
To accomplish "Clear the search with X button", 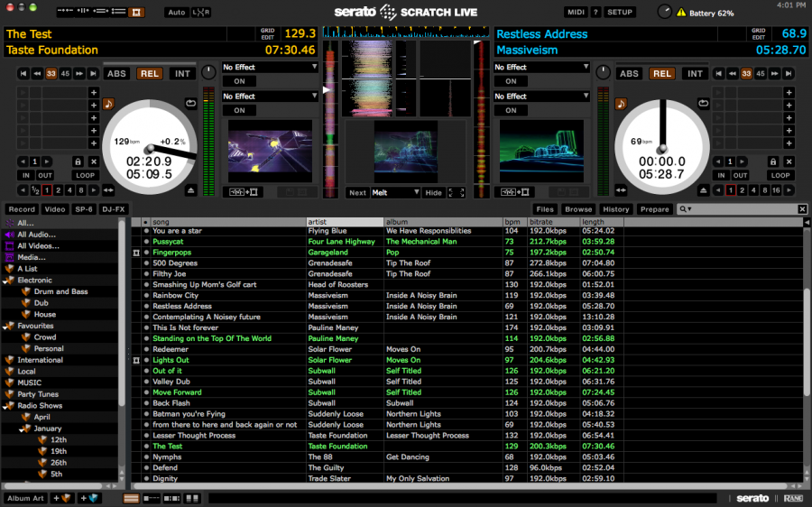I will point(802,209).
